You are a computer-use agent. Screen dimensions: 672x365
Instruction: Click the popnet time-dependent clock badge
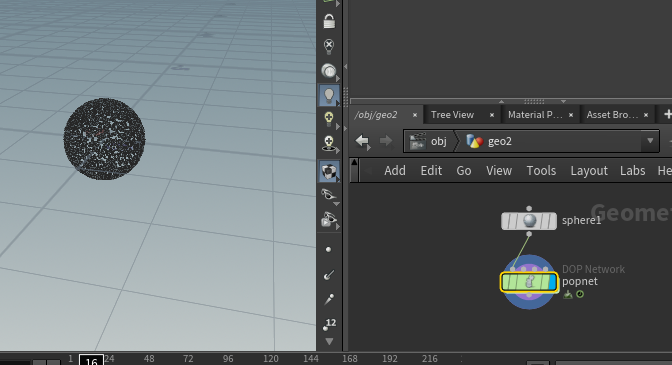tap(580, 294)
